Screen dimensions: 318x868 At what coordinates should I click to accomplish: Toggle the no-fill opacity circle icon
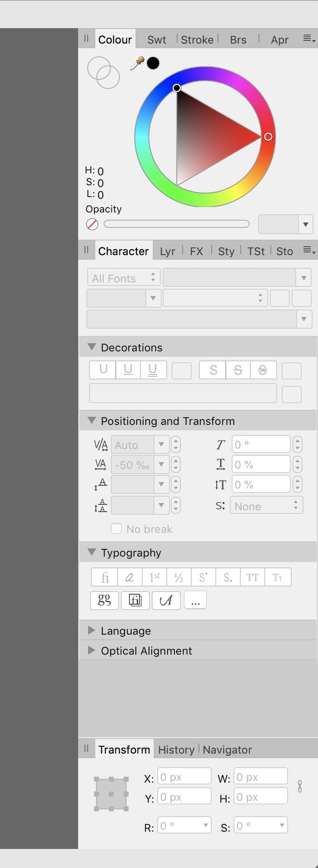click(x=92, y=224)
